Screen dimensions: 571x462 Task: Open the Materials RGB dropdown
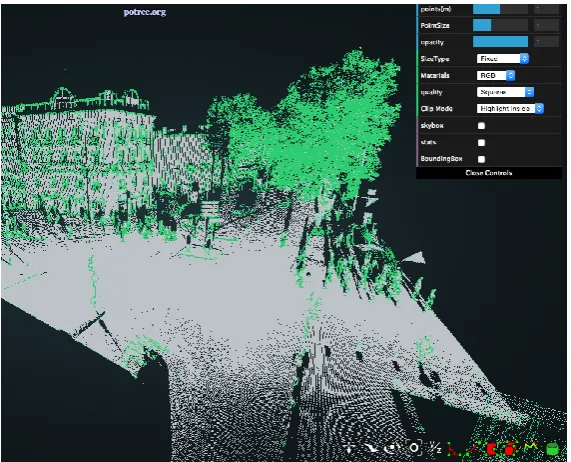click(496, 75)
